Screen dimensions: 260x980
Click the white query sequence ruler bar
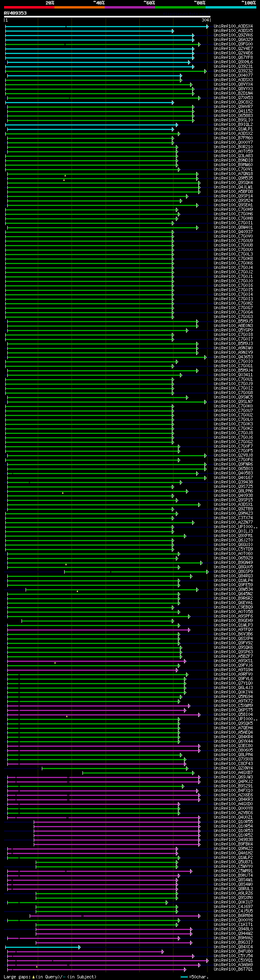pyautogui.click(x=107, y=17)
